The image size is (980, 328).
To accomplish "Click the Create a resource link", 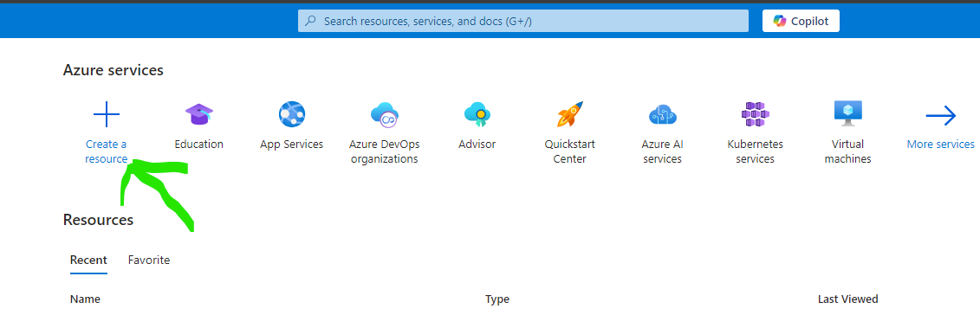I will (x=107, y=151).
